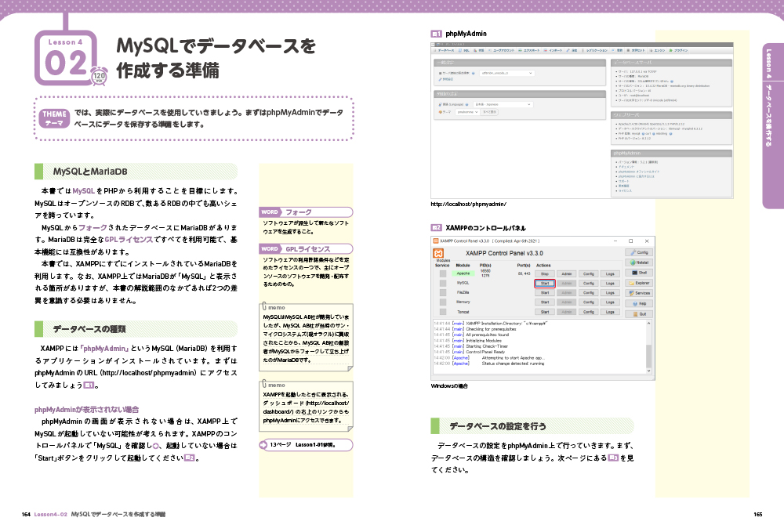Open Services in the XAMPP Control Panel
Screen dimensions: 784x532
639,293
